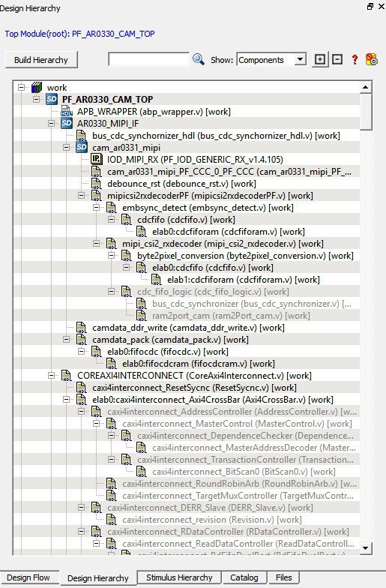The width and height of the screenshot is (386, 588).
Task: Click the work library books icon
Action: [x=36, y=87]
